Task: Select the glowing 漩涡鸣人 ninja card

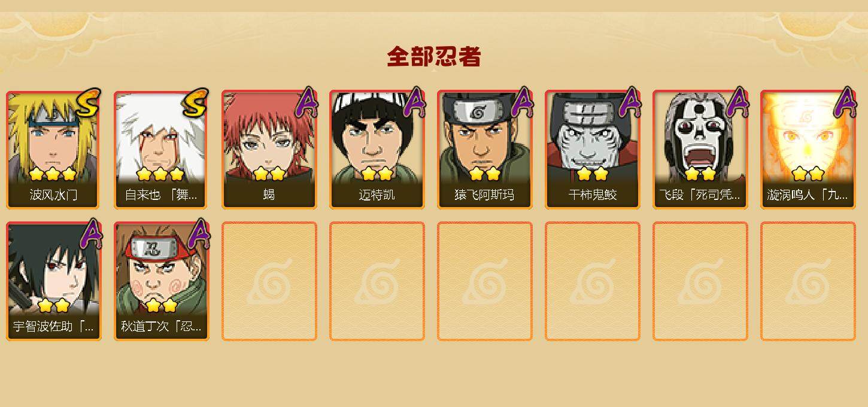Action: [x=808, y=150]
